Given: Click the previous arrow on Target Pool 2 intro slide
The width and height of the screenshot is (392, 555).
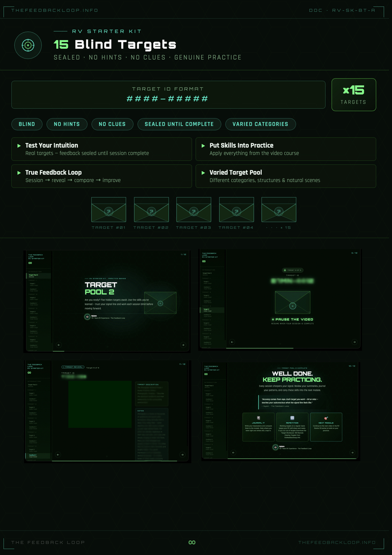Looking at the screenshot, I should point(59,345).
